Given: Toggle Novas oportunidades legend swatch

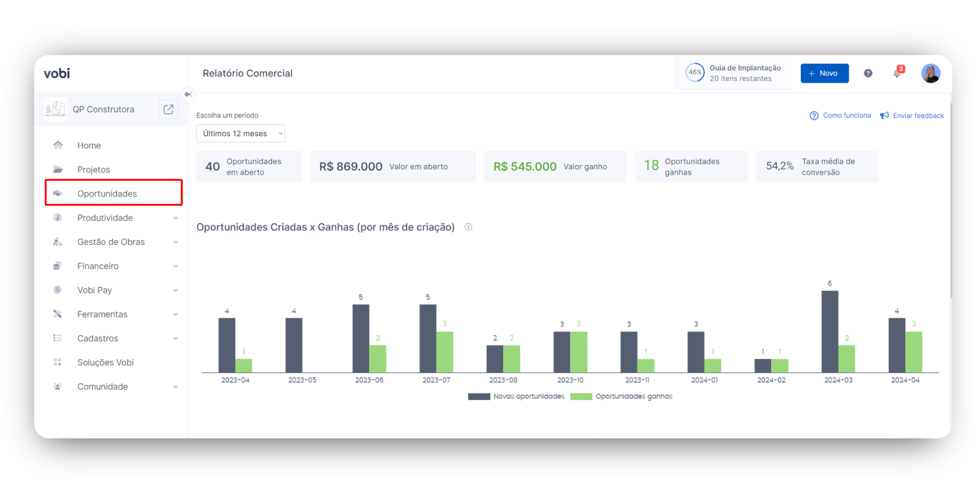Looking at the screenshot, I should click(479, 397).
